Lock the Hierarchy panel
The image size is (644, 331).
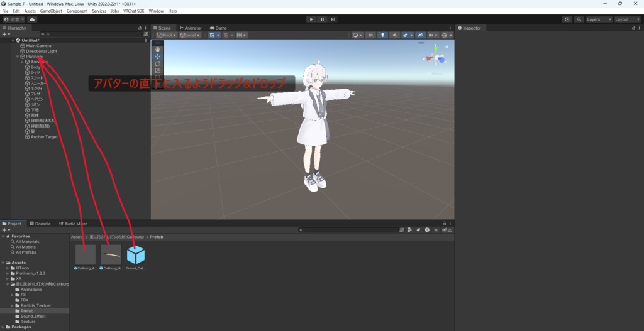pyautogui.click(x=140, y=28)
